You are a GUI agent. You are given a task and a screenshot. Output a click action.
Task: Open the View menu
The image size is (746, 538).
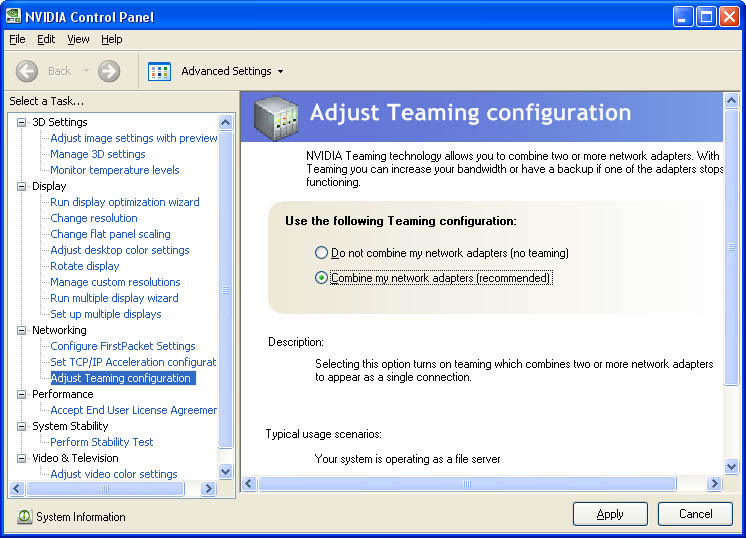78,39
